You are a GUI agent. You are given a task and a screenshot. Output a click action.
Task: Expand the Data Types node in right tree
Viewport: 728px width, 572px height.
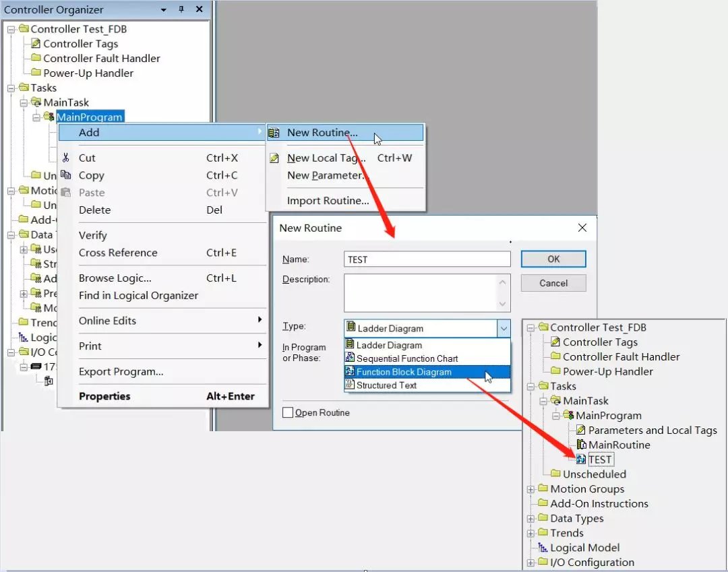530,518
